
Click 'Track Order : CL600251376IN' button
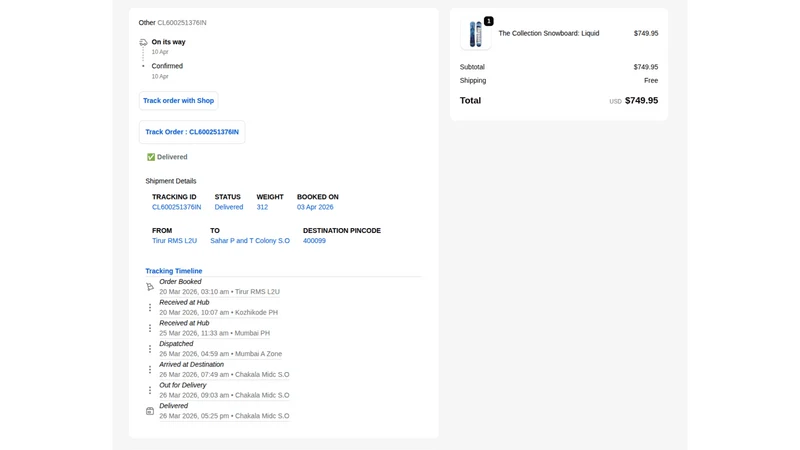click(192, 132)
